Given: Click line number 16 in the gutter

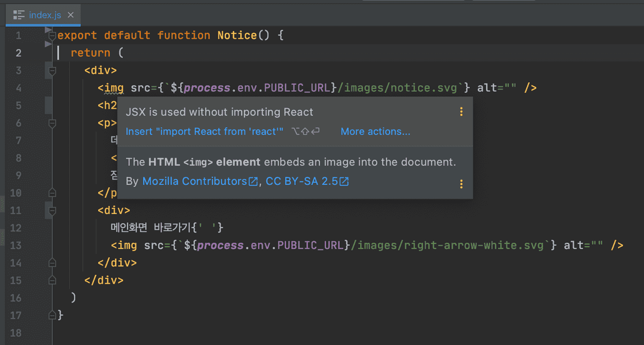Looking at the screenshot, I should click(16, 298).
